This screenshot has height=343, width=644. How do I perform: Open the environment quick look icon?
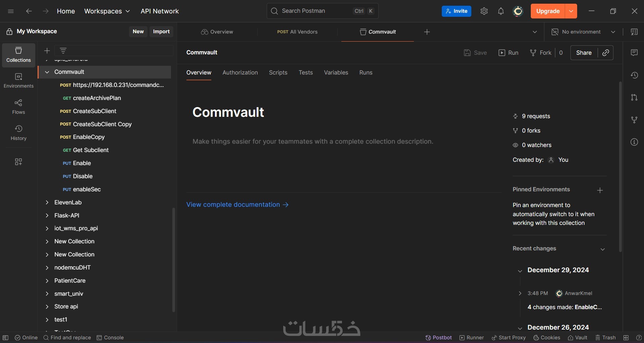click(x=634, y=32)
